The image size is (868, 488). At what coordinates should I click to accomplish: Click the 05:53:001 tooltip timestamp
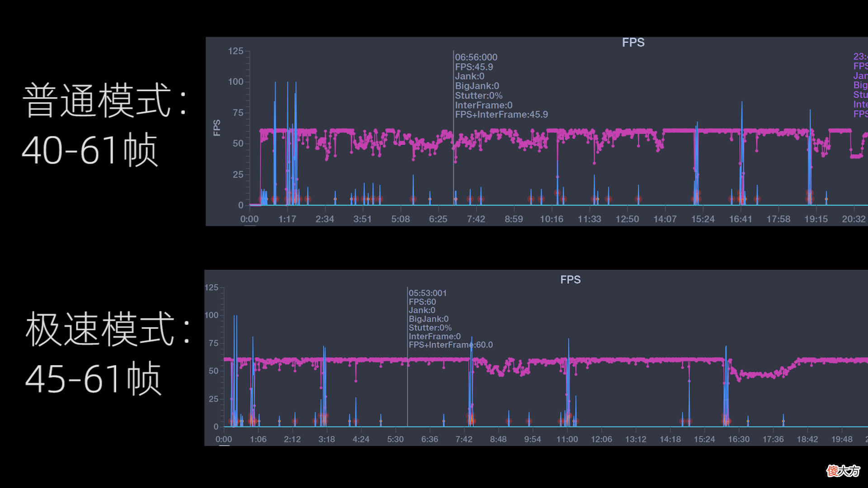click(428, 293)
